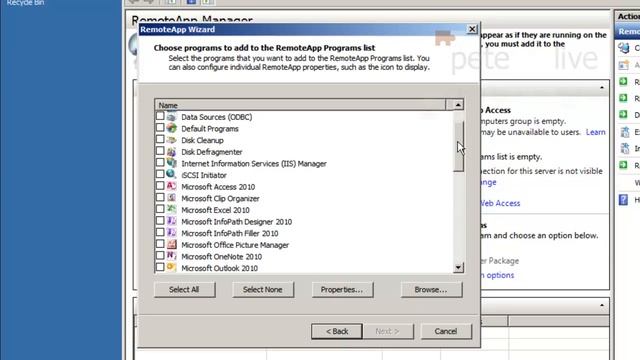Click the Office Picture Manager icon

[x=171, y=244]
